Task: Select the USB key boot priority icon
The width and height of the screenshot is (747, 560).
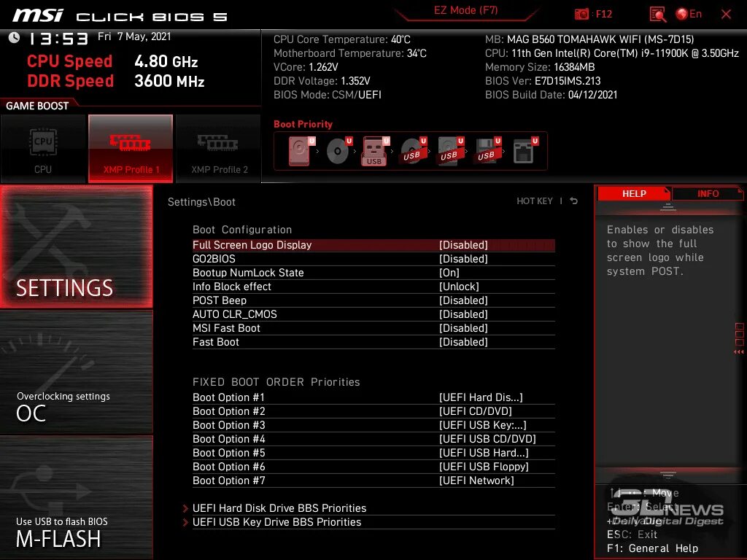Action: (x=376, y=151)
